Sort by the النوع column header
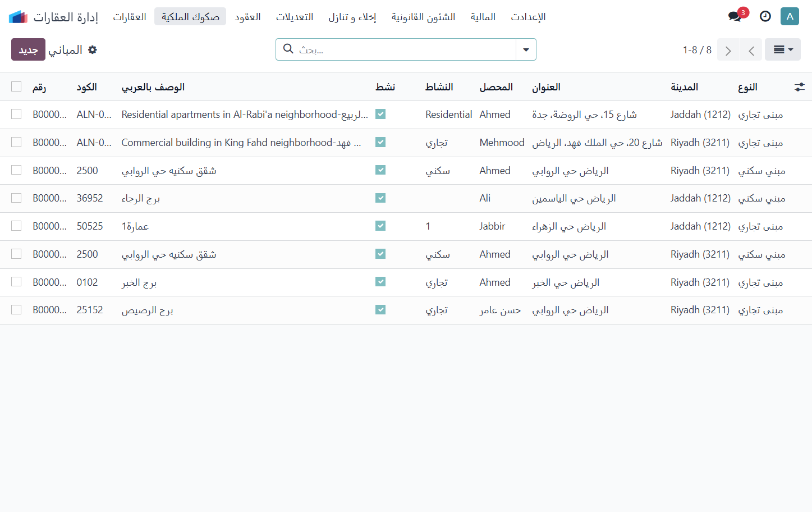Image resolution: width=812 pixels, height=512 pixels. (x=748, y=87)
